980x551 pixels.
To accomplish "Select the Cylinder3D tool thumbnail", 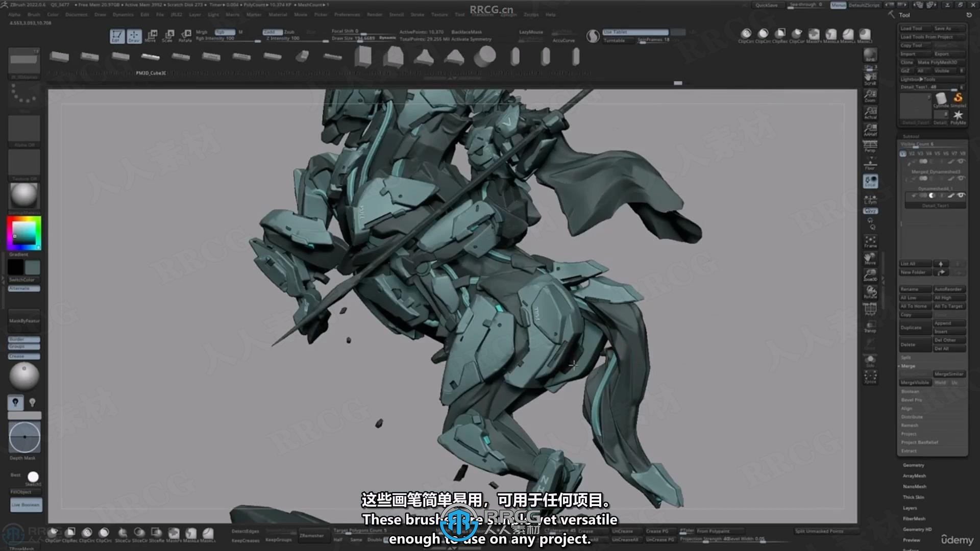I will (x=941, y=98).
